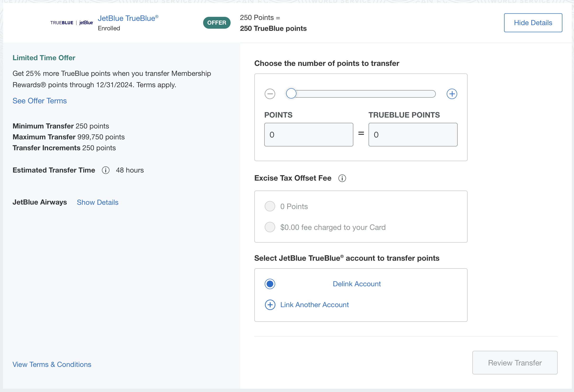Screen dimensions: 574x392
Task: Click the points transfer slider handle
Action: pos(291,94)
